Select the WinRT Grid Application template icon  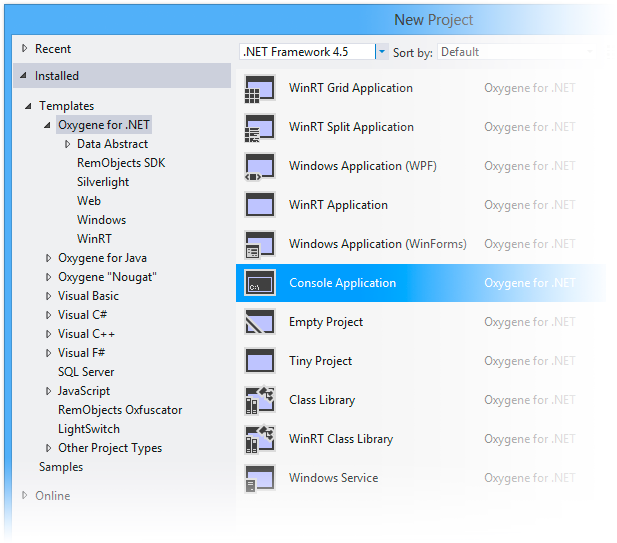(x=260, y=89)
